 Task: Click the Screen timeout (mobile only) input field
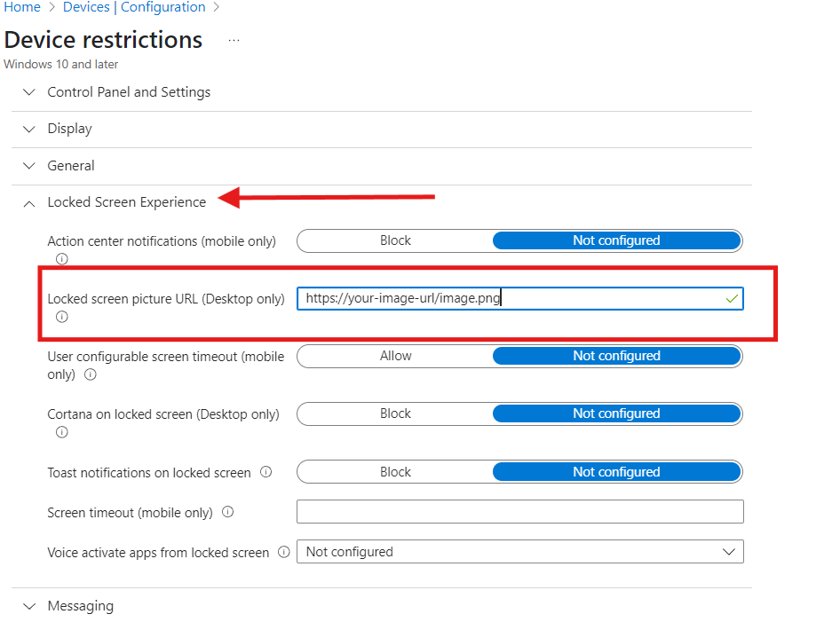(x=519, y=512)
